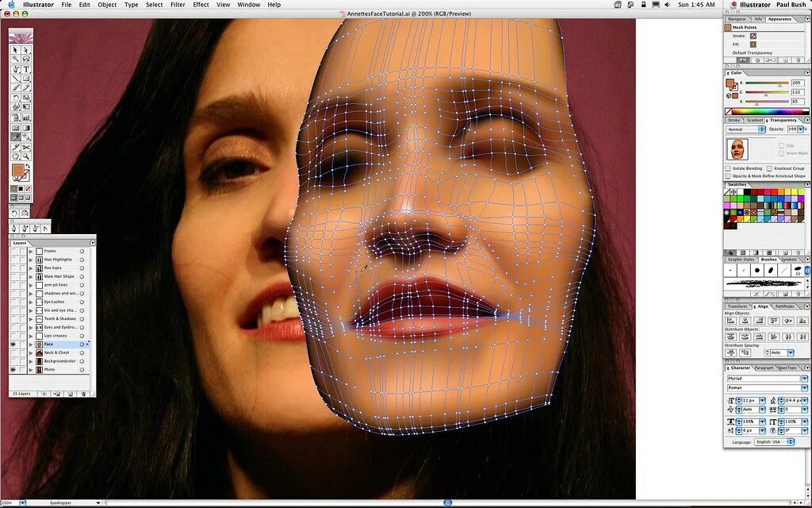Open the Normal blending mode dropdown
Image resolution: width=812 pixels, height=508 pixels.
(745, 129)
